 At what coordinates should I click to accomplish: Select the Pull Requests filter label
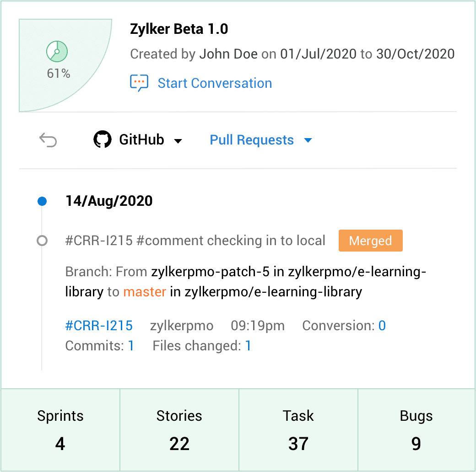pyautogui.click(x=252, y=140)
